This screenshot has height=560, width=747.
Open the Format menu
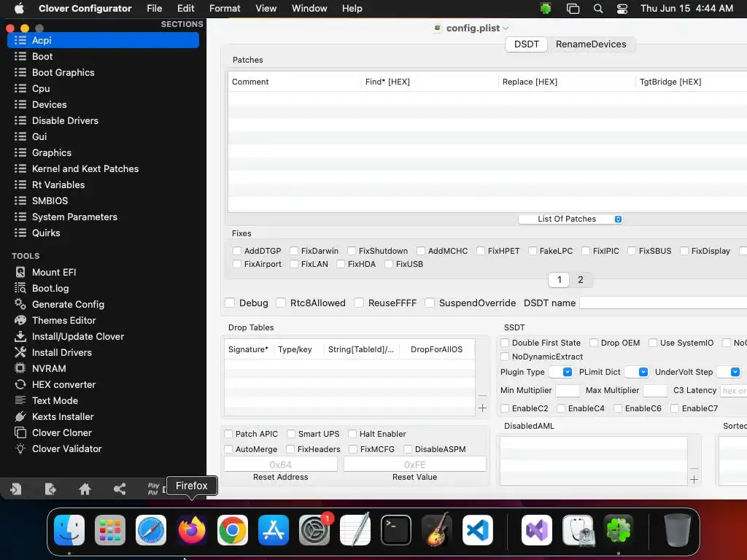(x=225, y=8)
